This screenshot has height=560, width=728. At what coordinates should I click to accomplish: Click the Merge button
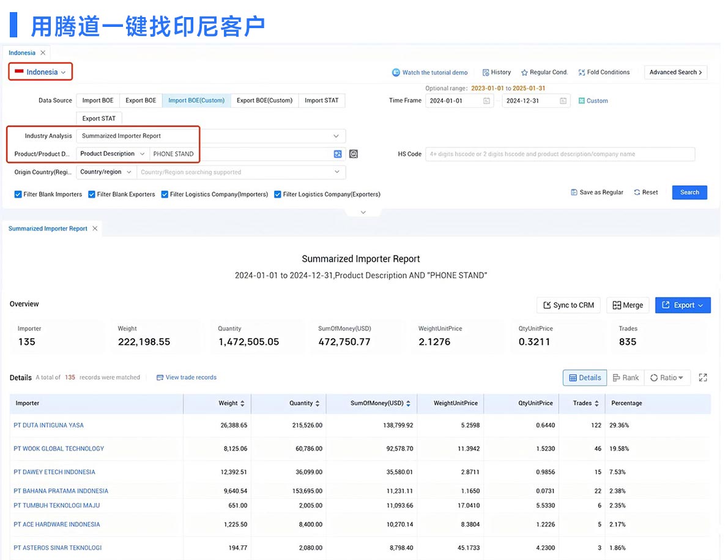click(x=628, y=305)
